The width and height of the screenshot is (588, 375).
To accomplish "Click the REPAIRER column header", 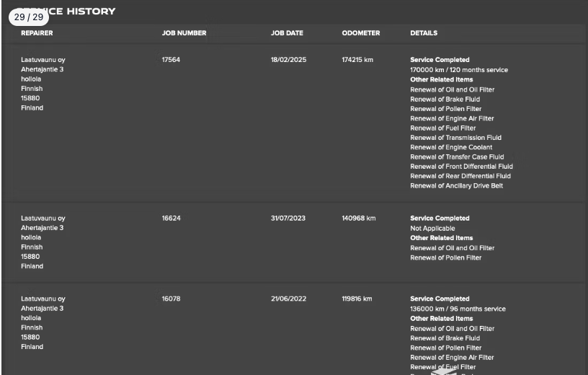I will pyautogui.click(x=37, y=33).
